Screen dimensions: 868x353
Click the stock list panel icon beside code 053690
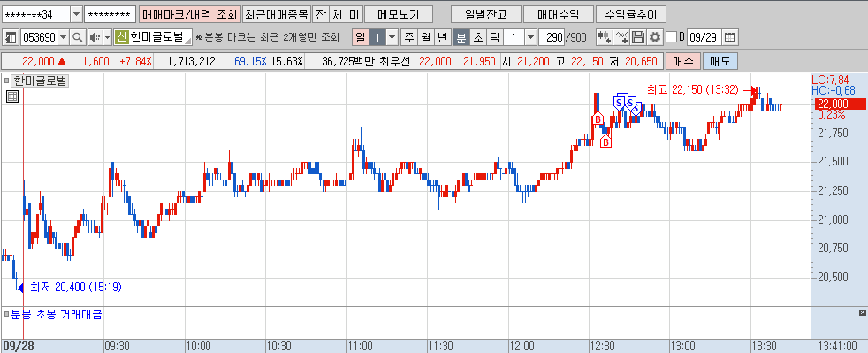11,38
